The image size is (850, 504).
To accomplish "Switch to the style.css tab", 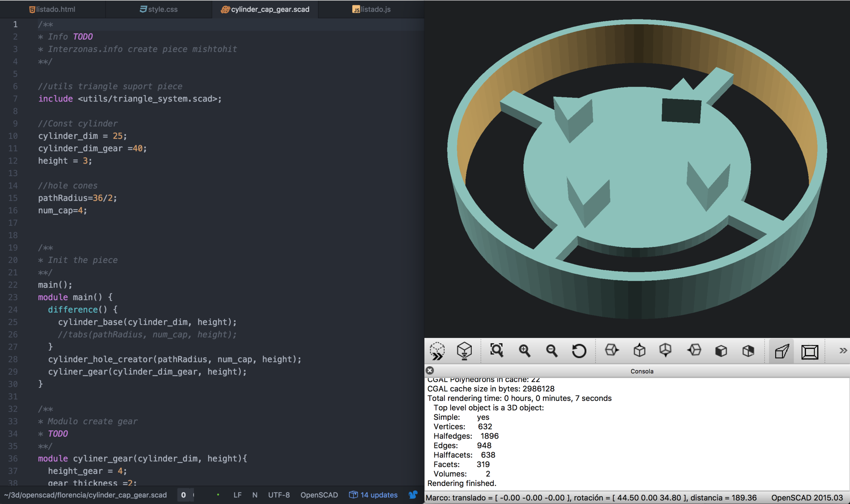I will [159, 9].
